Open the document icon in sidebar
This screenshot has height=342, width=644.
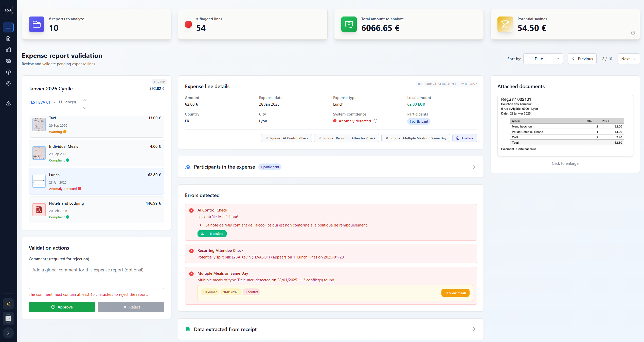[x=8, y=39]
